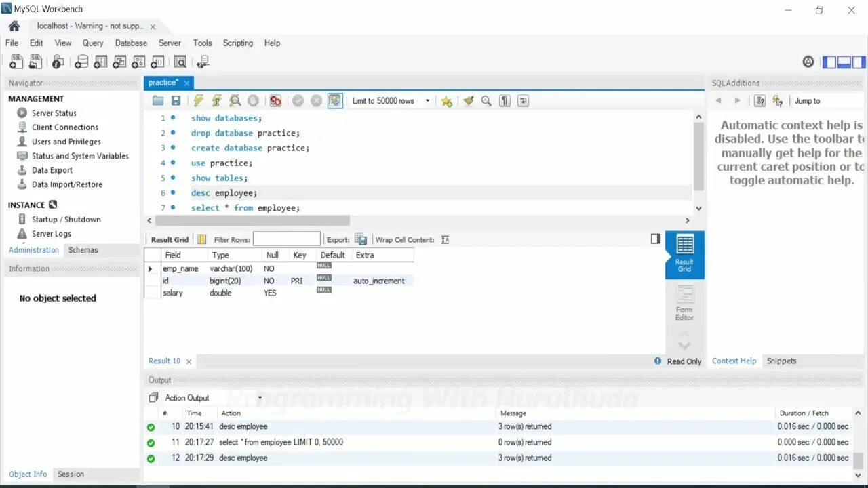Open find panel magnifier icon
Screen dimensions: 868x488
[486, 101]
